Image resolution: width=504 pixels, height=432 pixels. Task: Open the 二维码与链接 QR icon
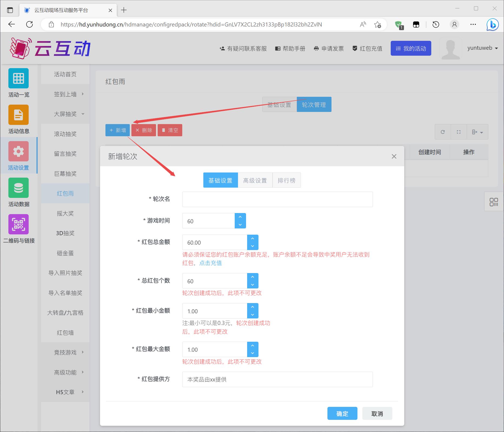[x=18, y=224]
